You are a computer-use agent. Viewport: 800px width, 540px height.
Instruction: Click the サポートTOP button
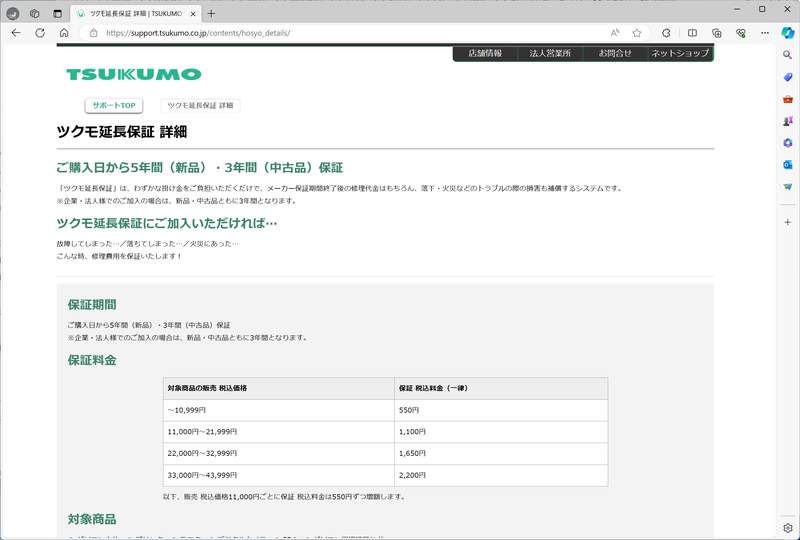point(114,106)
